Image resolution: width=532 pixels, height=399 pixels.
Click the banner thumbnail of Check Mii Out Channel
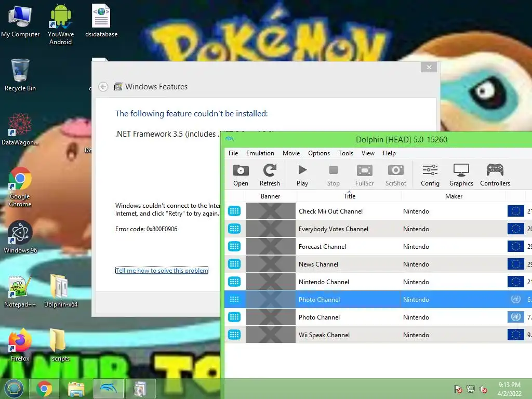tap(270, 211)
